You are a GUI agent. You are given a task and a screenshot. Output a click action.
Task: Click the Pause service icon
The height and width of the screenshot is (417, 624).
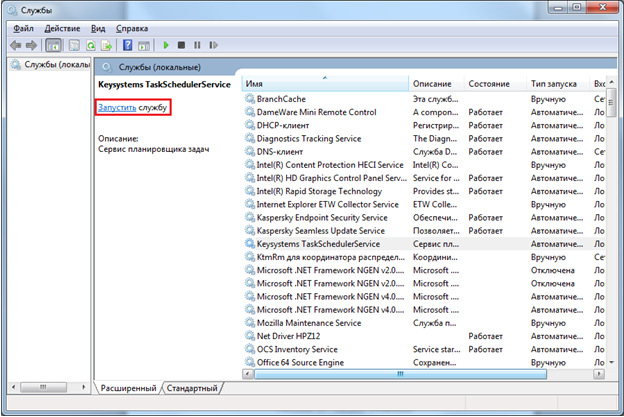197,45
